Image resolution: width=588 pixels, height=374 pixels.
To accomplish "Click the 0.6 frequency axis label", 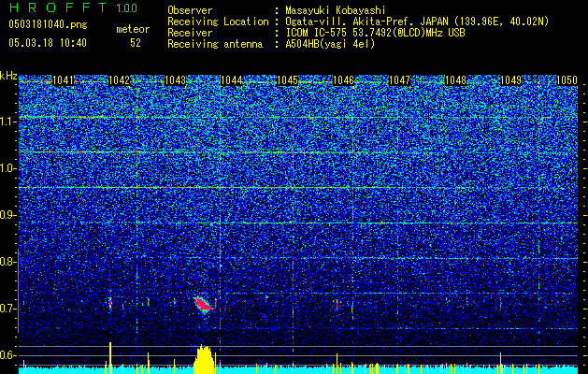I will [7, 355].
